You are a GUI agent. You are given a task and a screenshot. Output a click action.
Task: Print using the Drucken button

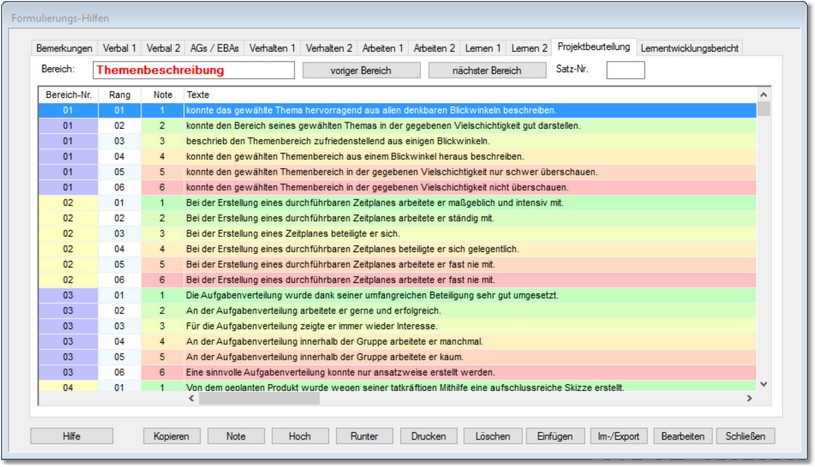[x=429, y=436]
